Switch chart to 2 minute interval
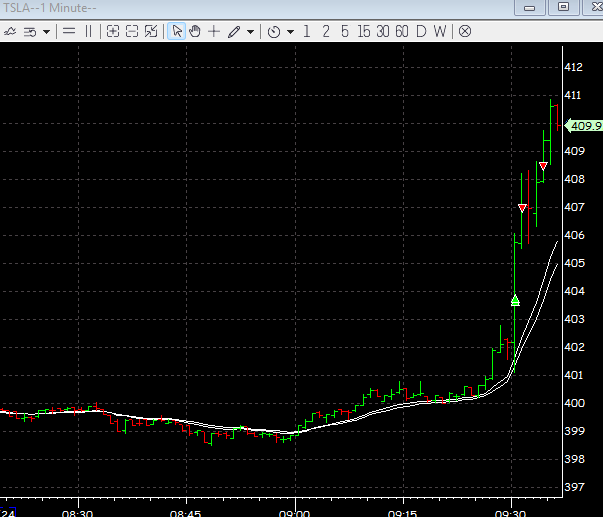This screenshot has height=517, width=603. [x=326, y=31]
